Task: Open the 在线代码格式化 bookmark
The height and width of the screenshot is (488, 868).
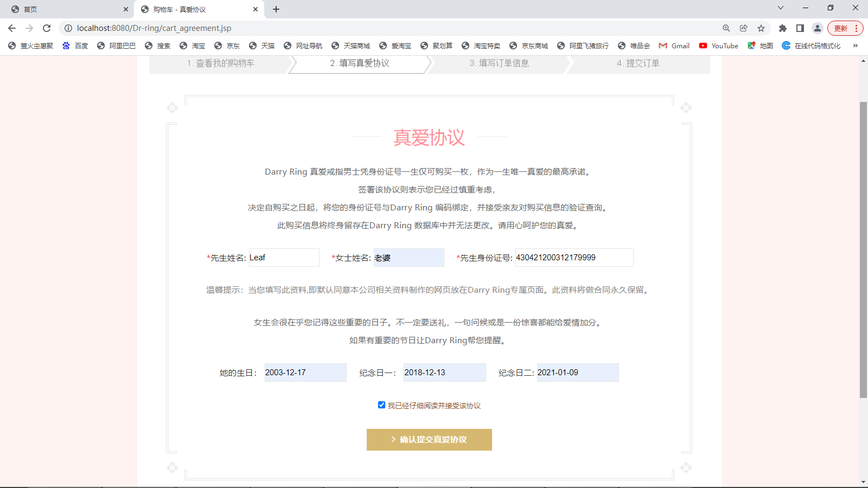Action: [x=811, y=46]
